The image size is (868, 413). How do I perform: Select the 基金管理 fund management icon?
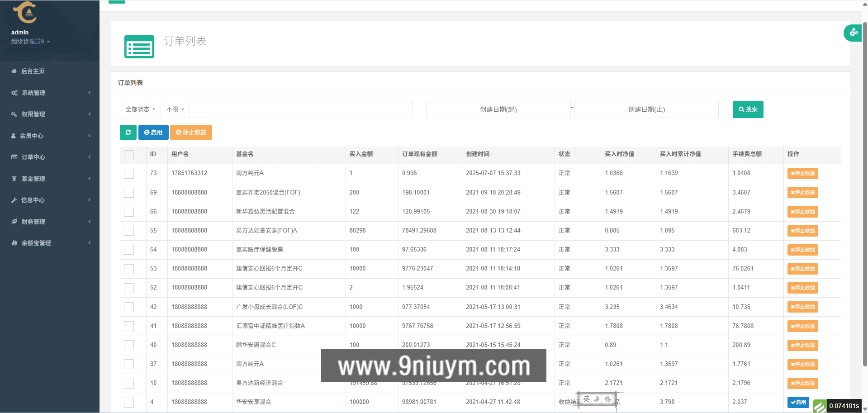click(14, 179)
